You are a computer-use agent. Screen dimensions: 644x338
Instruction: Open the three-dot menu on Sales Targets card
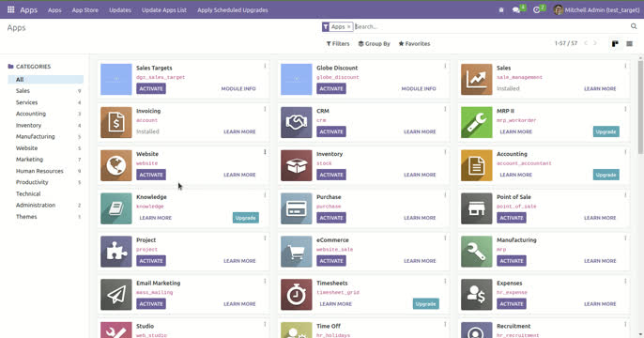(x=265, y=66)
